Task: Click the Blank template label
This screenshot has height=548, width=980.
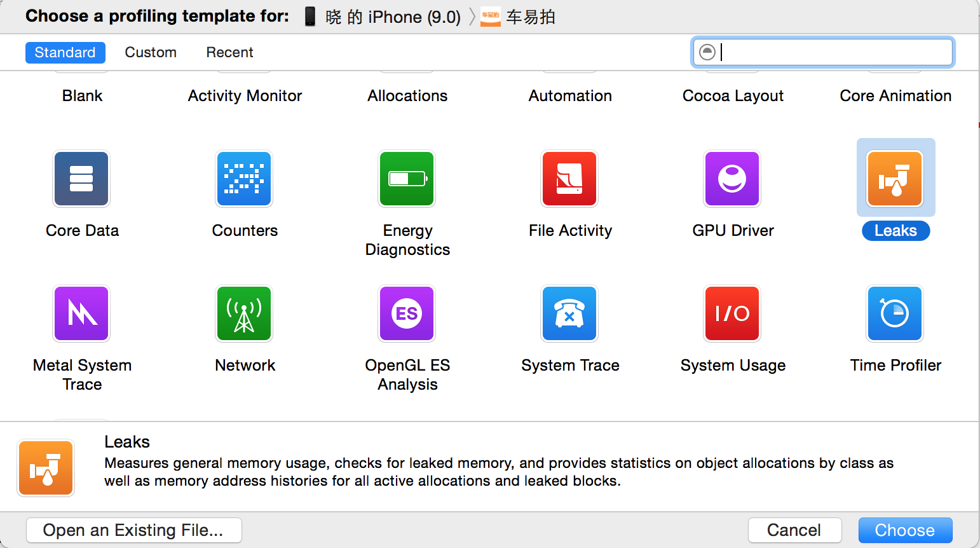Action: click(82, 96)
